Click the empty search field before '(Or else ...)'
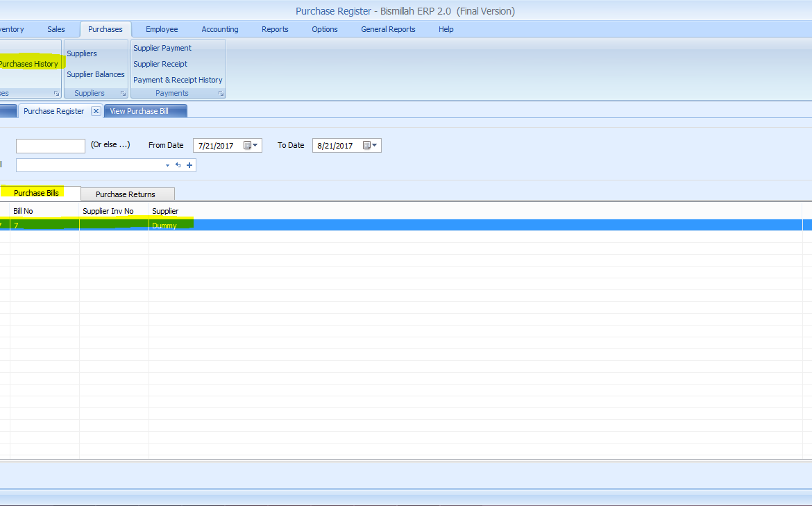Image resolution: width=812 pixels, height=506 pixels. 50,146
